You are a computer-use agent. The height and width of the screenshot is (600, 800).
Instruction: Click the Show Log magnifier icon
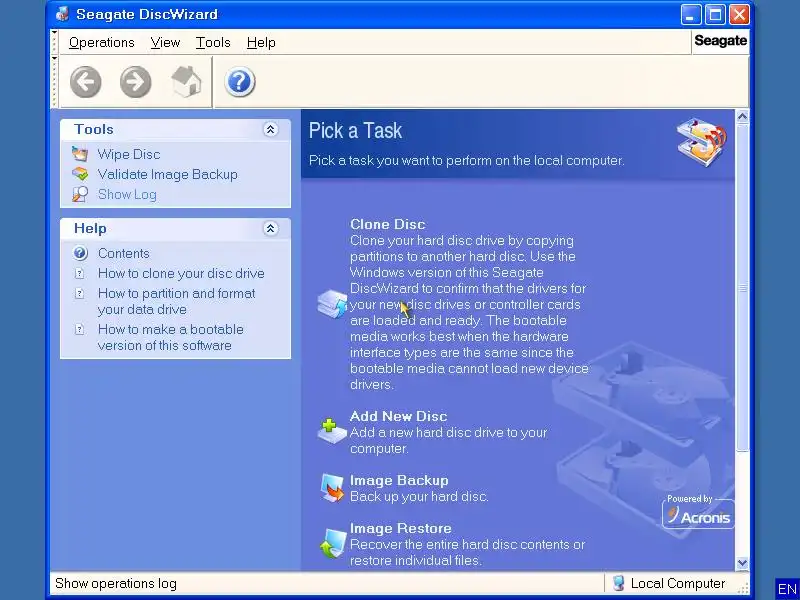(x=80, y=194)
